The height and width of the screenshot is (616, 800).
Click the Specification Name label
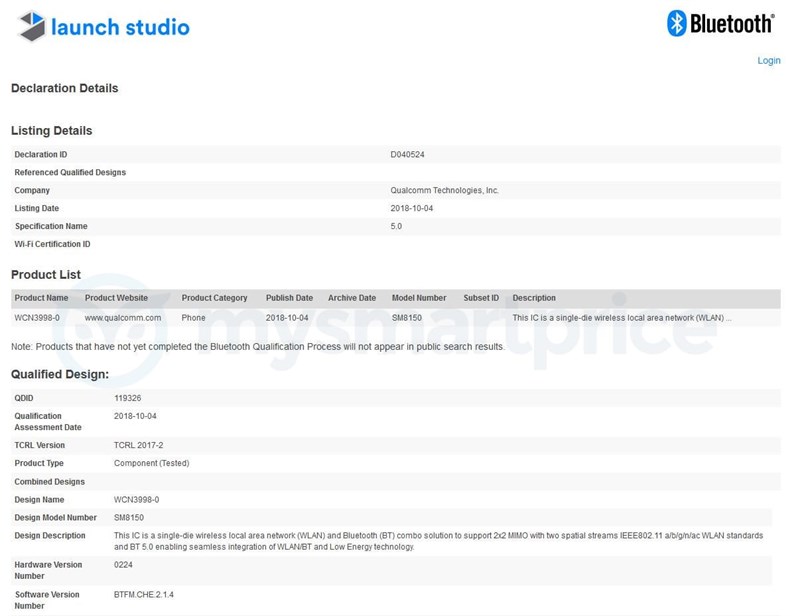[x=51, y=226]
